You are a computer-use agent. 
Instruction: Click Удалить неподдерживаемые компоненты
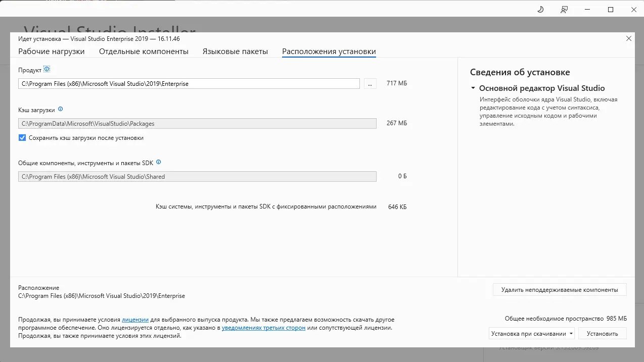click(559, 289)
